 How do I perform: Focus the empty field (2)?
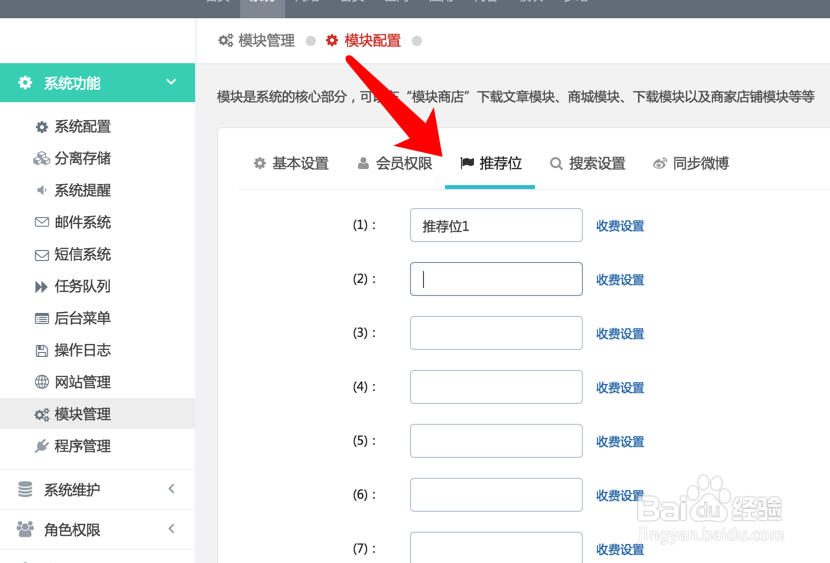[496, 279]
